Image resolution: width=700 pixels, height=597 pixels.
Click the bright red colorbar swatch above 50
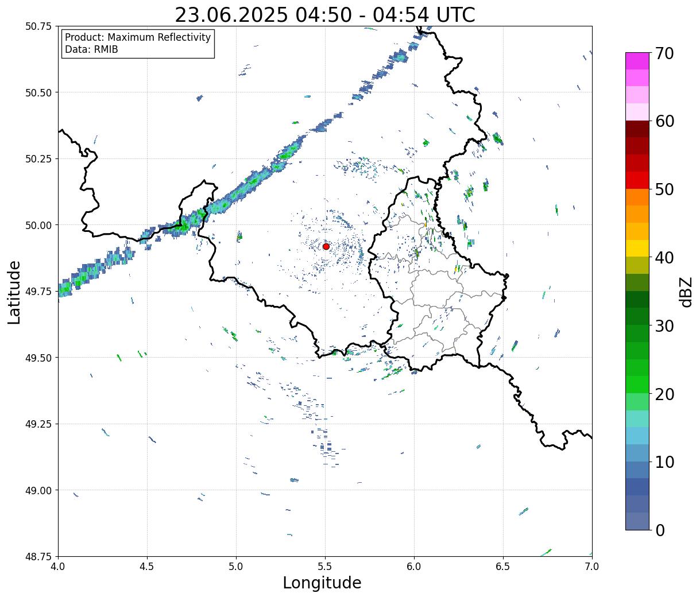click(x=637, y=180)
